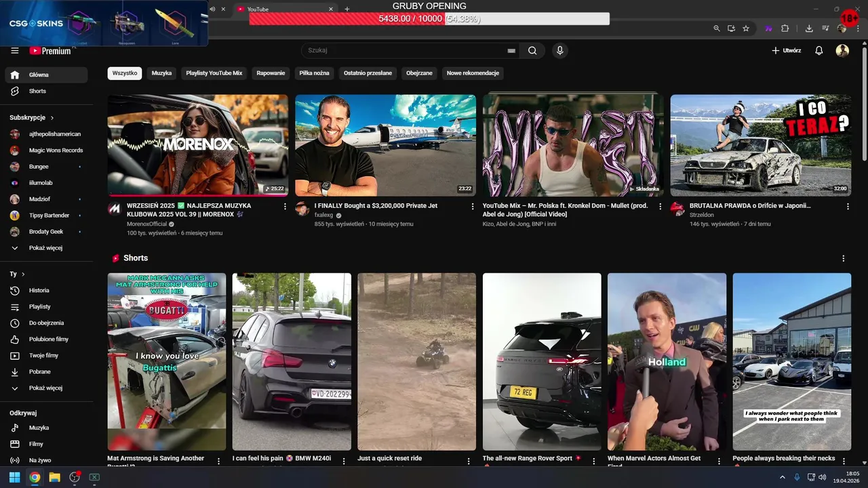Open Pobrane downloads in sidebar
Image resolution: width=868 pixels, height=488 pixels.
[x=46, y=372]
